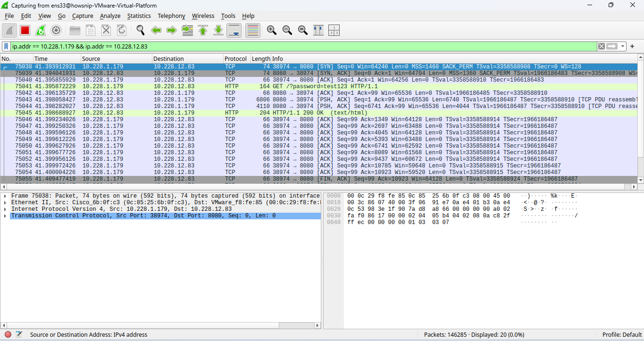Open capture file properties icon in status bar
This screenshot has width=644, height=341.
19,334
